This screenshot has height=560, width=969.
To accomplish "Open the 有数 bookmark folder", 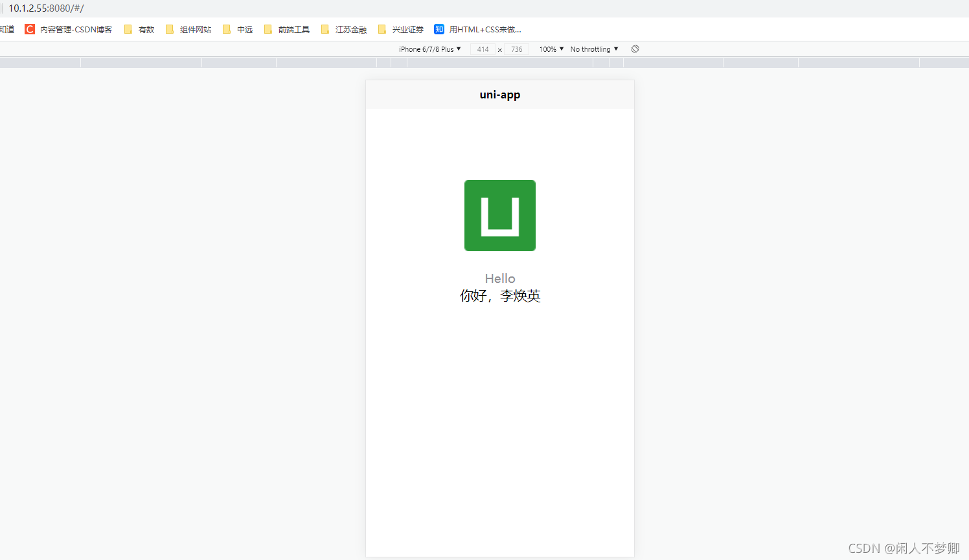I will (139, 29).
